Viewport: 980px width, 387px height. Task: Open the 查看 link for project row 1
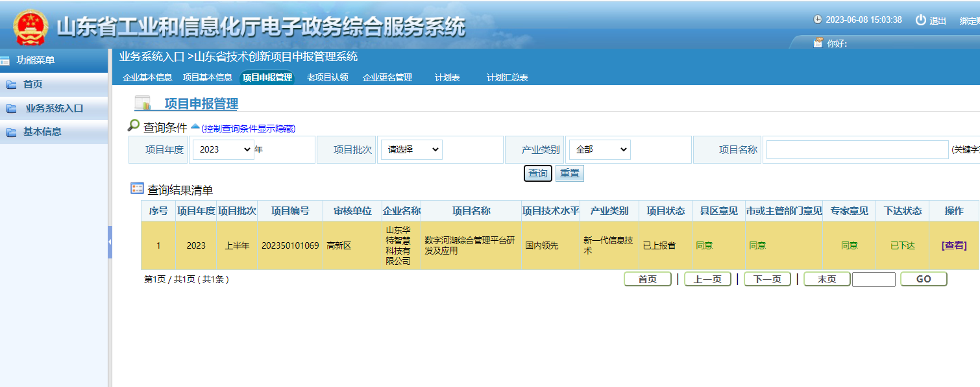pyautogui.click(x=954, y=245)
